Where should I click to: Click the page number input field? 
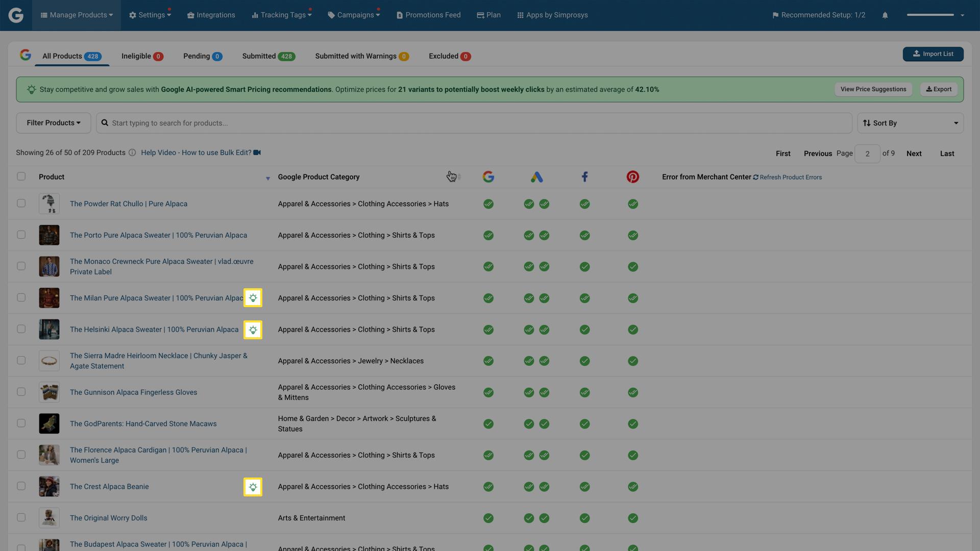click(867, 153)
